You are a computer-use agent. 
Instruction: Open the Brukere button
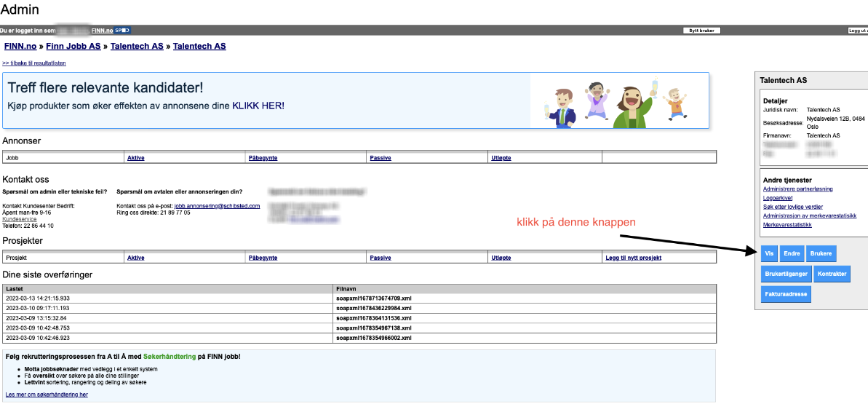point(821,253)
